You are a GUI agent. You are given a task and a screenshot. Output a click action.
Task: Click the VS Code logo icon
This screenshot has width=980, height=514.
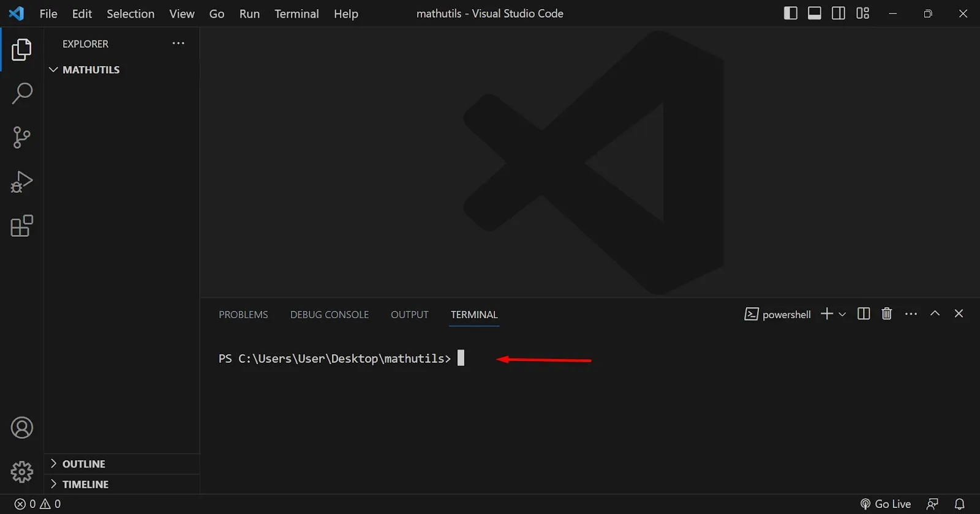coord(17,13)
